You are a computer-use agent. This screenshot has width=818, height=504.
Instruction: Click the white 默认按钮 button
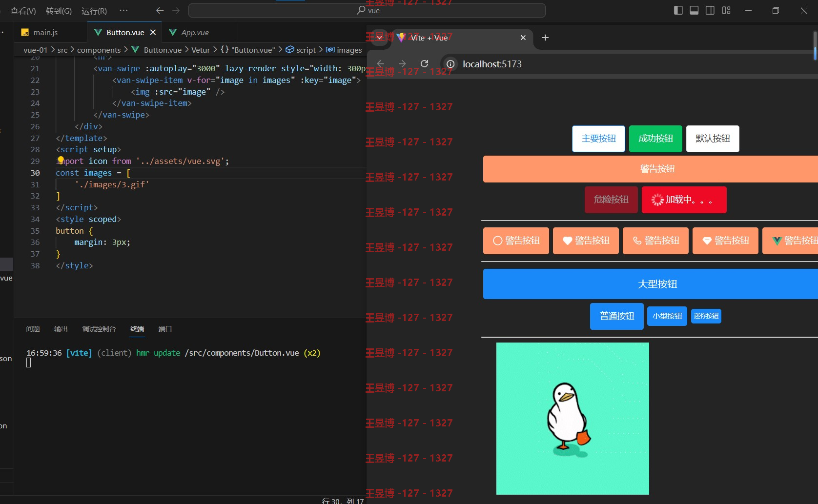point(713,139)
